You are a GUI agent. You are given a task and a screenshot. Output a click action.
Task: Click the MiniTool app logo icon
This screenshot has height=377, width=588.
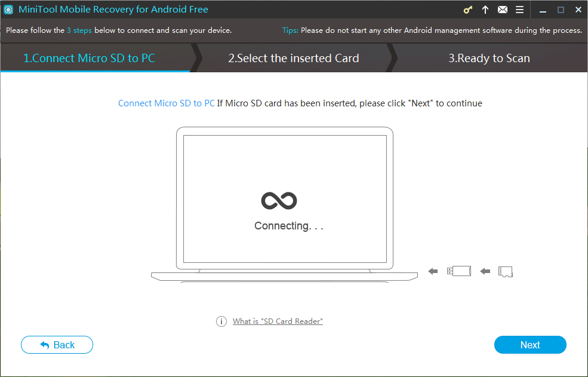8,10
